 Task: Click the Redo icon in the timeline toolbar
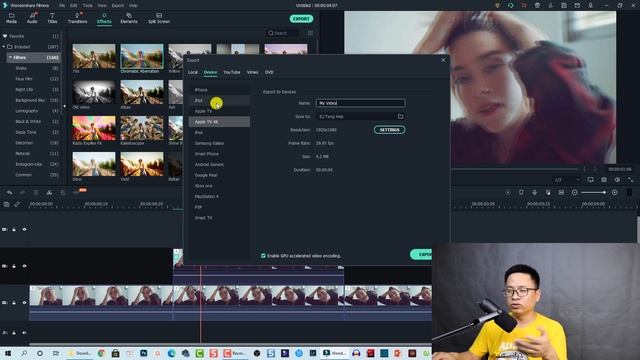click(x=22, y=192)
